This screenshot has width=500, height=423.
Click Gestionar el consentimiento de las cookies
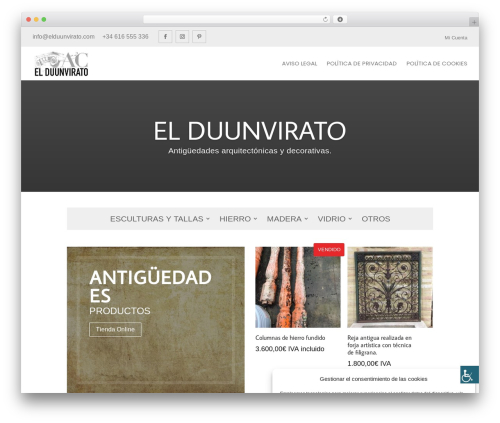pyautogui.click(x=373, y=379)
